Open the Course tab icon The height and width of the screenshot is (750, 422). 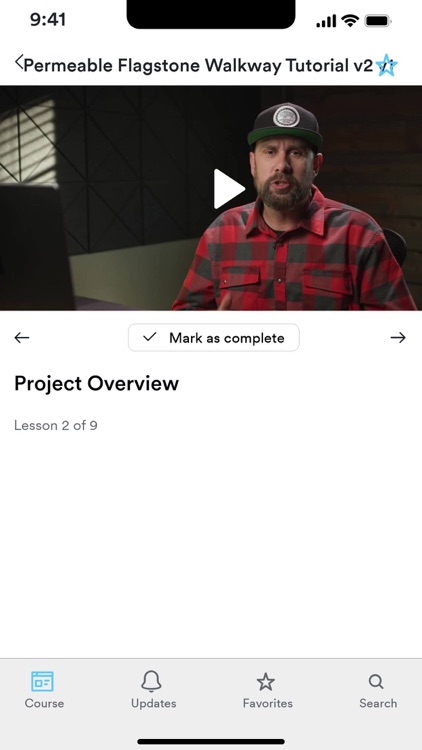pos(43,681)
